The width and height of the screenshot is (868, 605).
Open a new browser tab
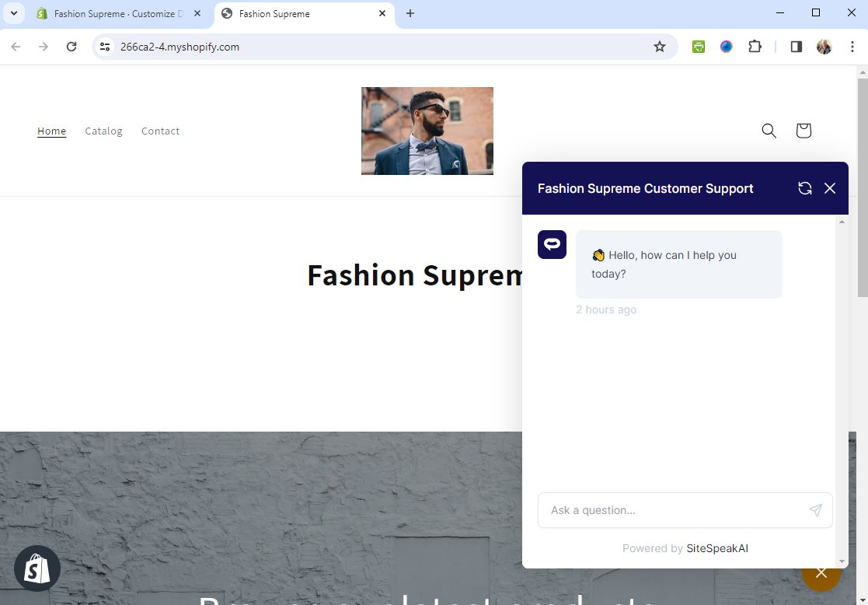pyautogui.click(x=410, y=13)
